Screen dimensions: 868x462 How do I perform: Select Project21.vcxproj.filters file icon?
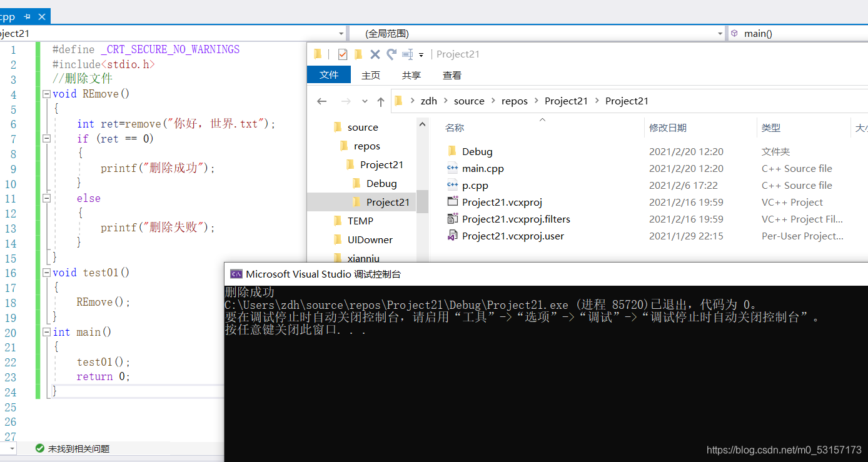[453, 219]
